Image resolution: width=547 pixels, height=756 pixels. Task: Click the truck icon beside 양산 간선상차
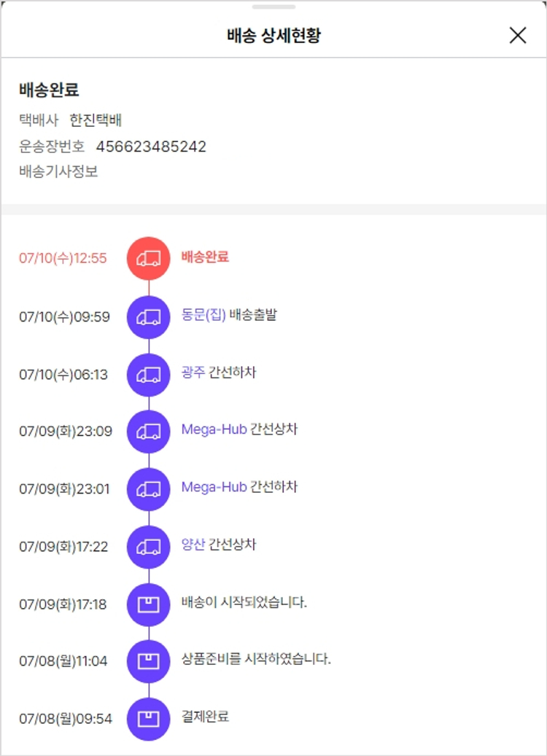click(149, 546)
